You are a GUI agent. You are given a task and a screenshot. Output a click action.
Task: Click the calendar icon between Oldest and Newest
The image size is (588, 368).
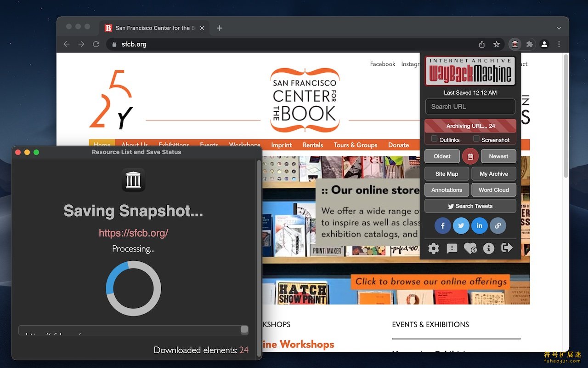pos(470,156)
